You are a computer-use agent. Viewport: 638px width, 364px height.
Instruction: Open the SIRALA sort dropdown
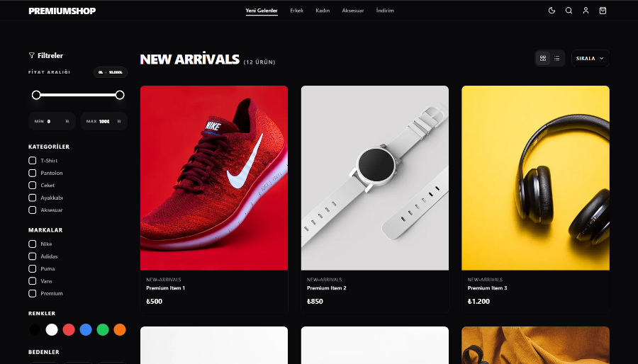tap(591, 58)
